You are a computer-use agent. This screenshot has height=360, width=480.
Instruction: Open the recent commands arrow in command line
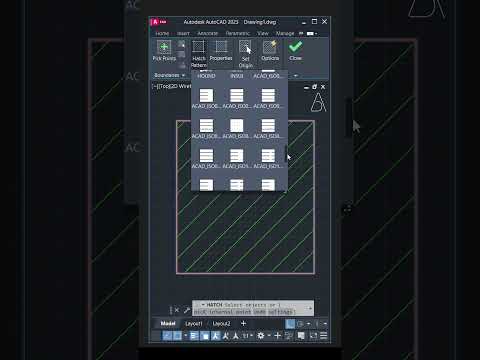203,305
